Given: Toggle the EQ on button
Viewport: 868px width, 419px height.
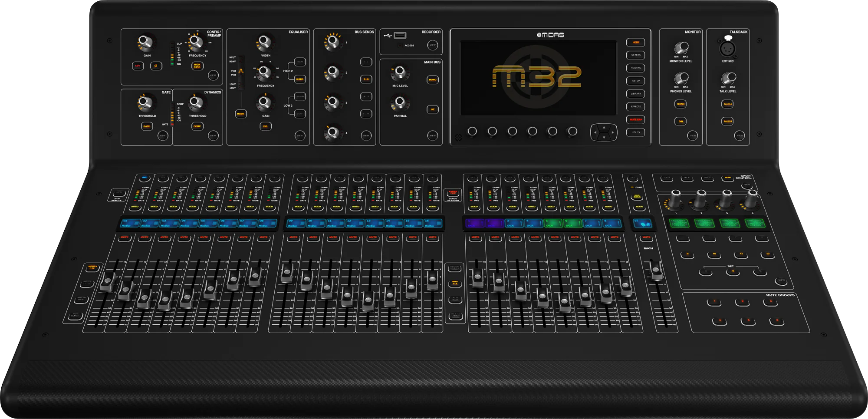Looking at the screenshot, I should coord(265,126).
